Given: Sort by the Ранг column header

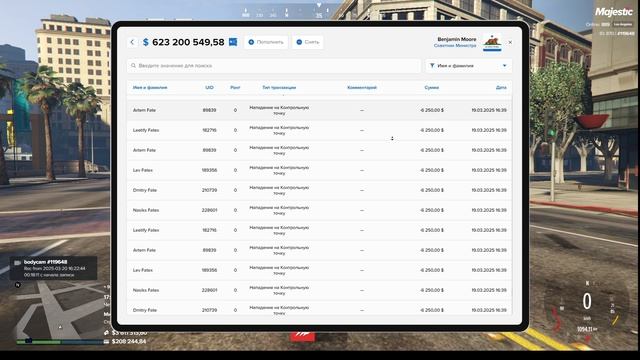Looking at the screenshot, I should [x=235, y=87].
